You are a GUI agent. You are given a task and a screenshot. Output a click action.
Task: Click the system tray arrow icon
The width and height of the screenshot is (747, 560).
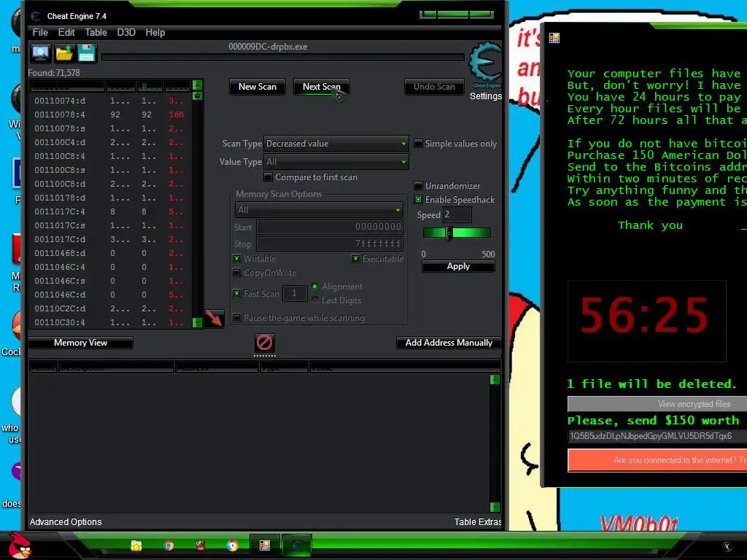[x=727, y=547]
